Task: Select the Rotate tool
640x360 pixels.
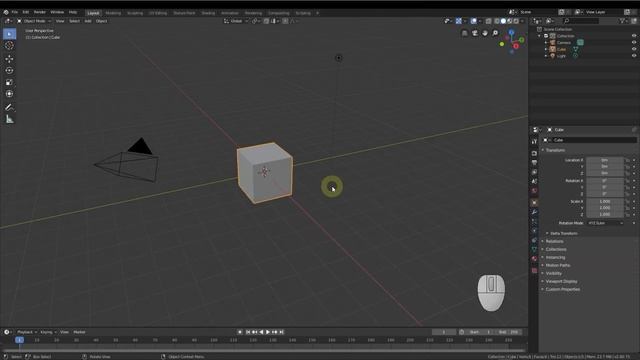Action: 9,71
